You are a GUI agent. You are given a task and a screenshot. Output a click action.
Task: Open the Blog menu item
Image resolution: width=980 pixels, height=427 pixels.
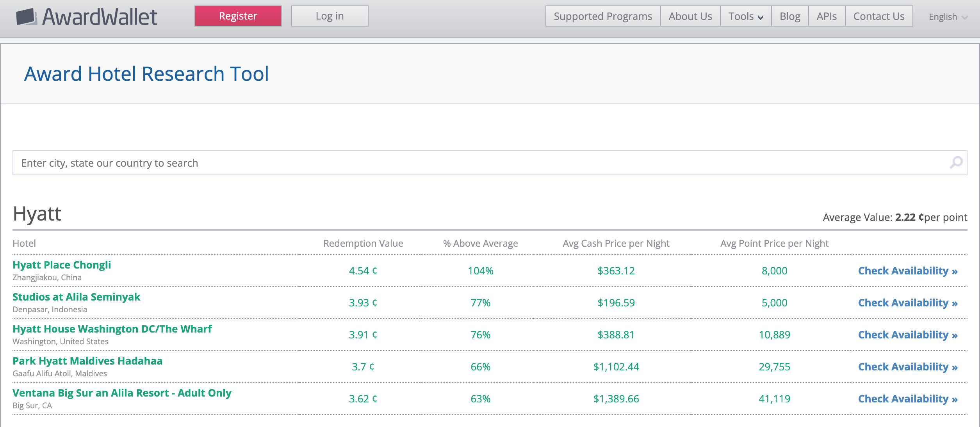[789, 16]
